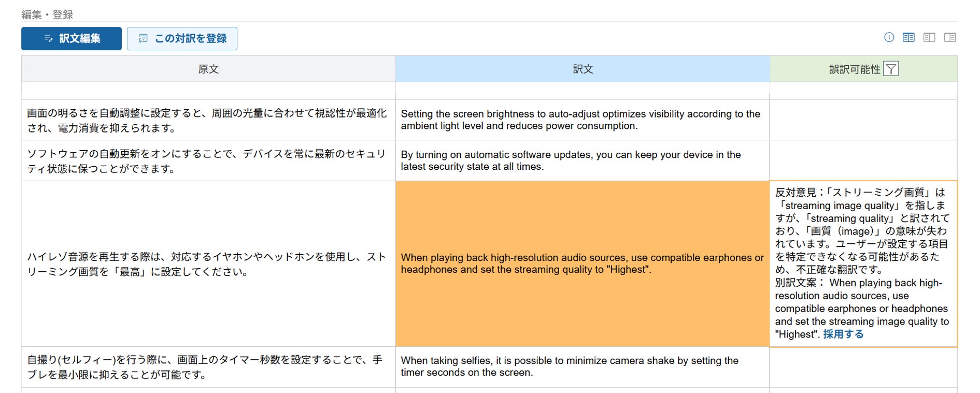Select the three-column layout view icon
Image resolution: width=980 pixels, height=393 pixels.
908,37
